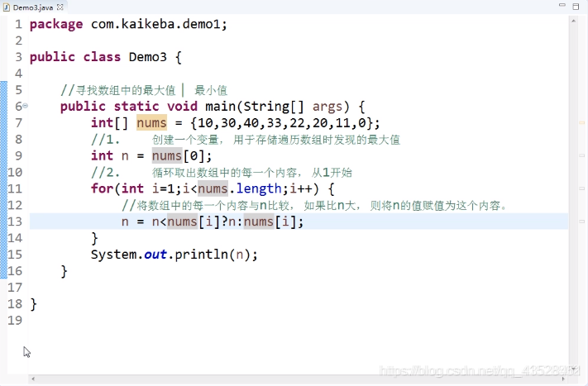Click the "package" keyword on line 1
This screenshot has width=588, height=386.
56,25
